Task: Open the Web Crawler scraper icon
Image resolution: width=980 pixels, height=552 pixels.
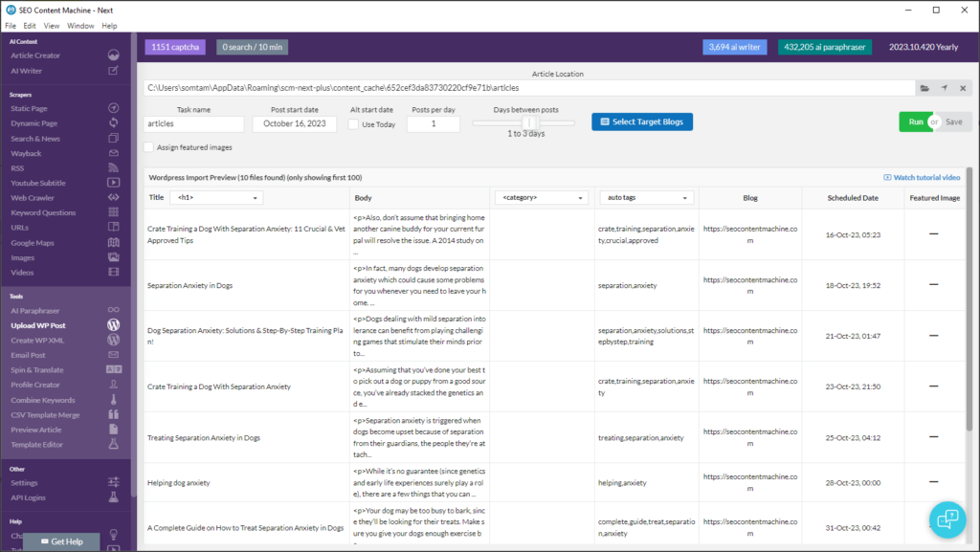Action: click(x=113, y=197)
